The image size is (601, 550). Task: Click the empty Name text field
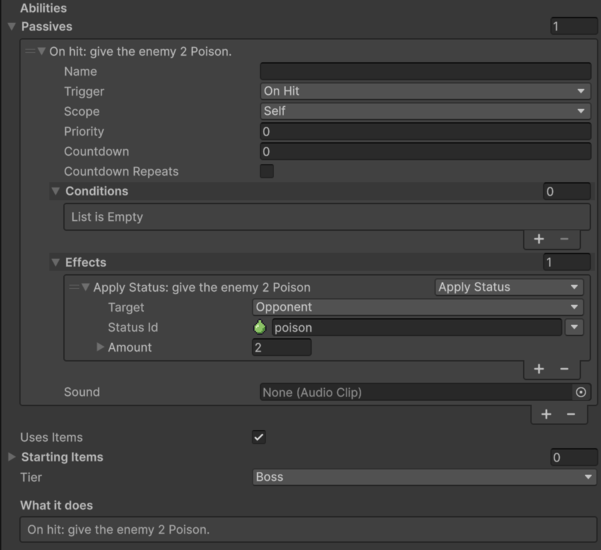click(x=425, y=71)
